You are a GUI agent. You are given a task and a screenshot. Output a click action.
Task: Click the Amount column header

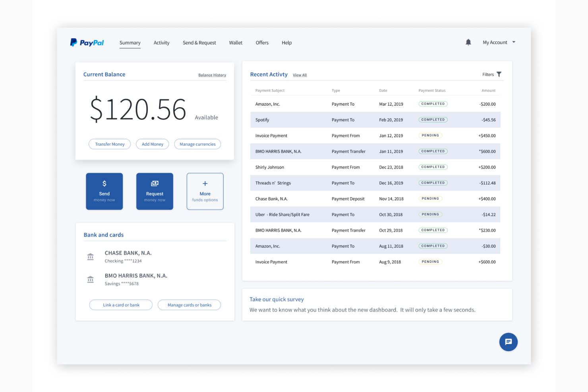(489, 91)
